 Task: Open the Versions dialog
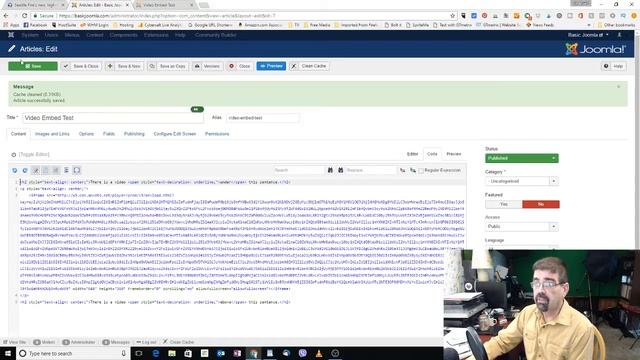point(207,66)
